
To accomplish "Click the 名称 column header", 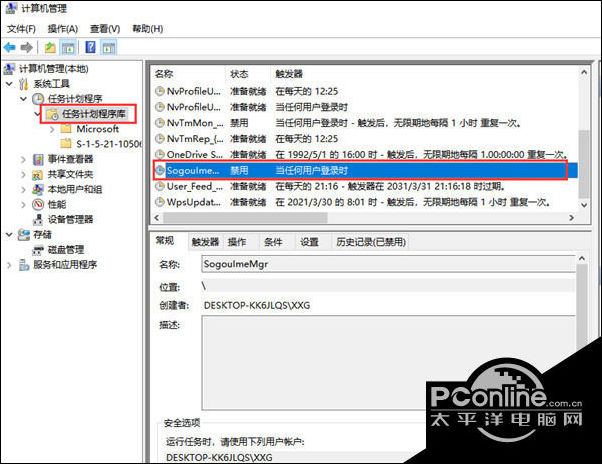I will pyautogui.click(x=188, y=74).
